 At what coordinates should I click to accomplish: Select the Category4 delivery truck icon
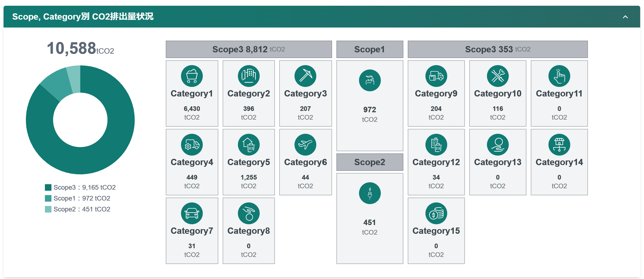(192, 145)
